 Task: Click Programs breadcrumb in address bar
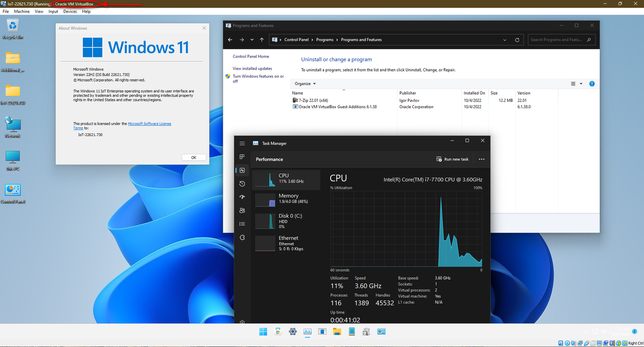[x=325, y=40]
